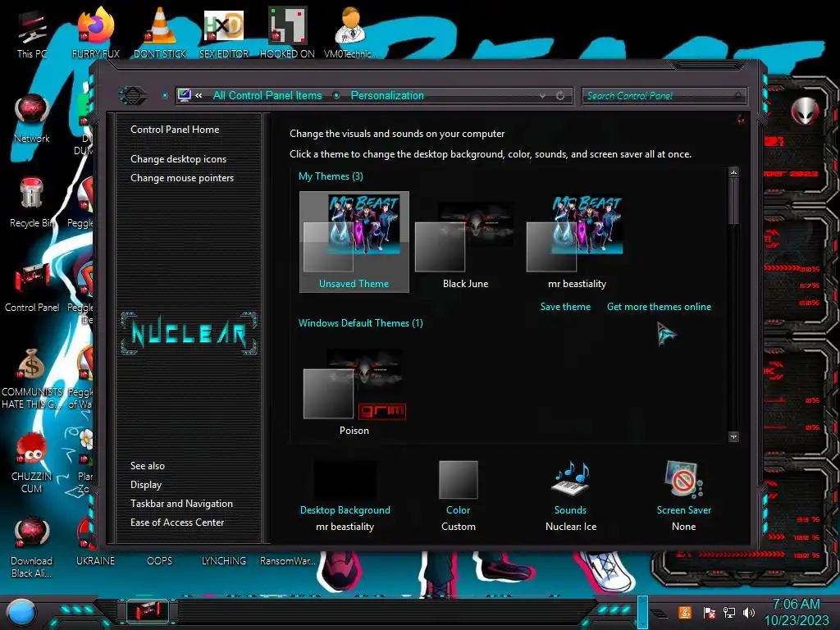Click the red-flag notification tray icon

710,612
